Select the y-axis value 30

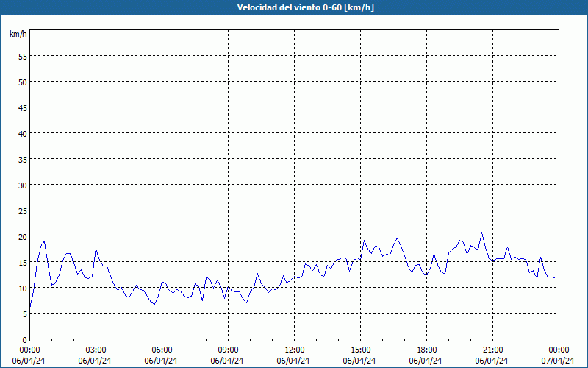pos(22,185)
